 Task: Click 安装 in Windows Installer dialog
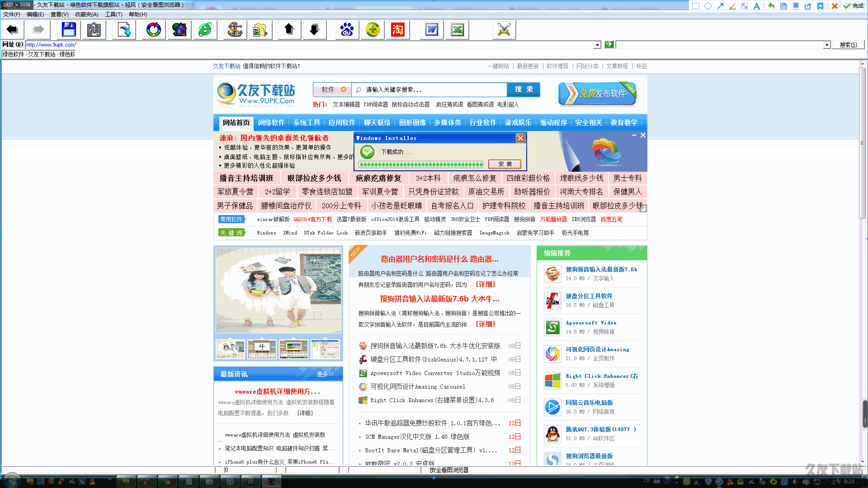[x=505, y=164]
